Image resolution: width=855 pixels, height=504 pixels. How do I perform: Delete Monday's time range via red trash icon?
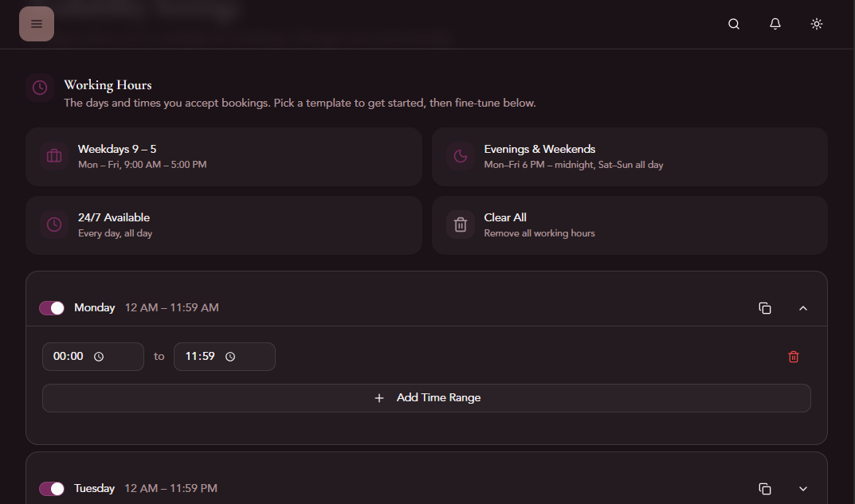pos(794,357)
